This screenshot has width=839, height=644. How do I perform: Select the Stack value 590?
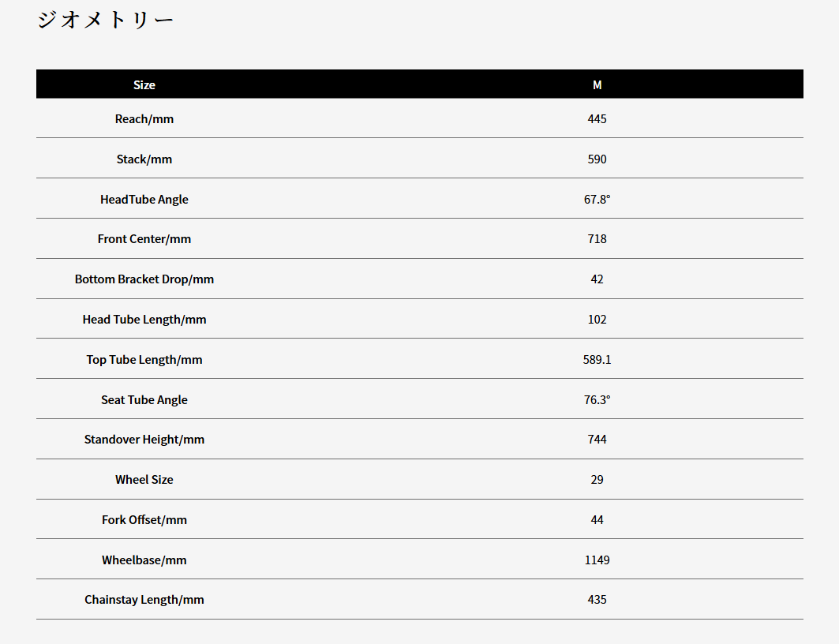click(597, 159)
